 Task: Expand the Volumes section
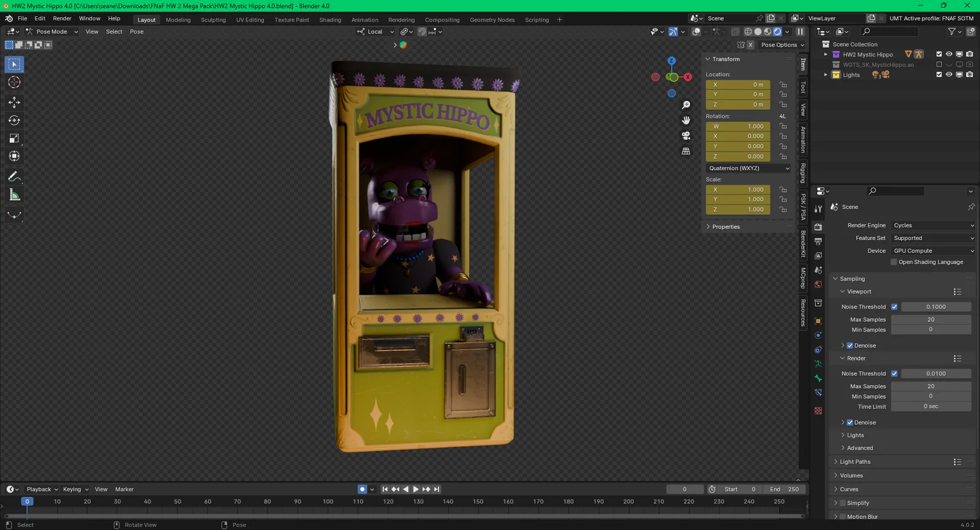tap(851, 476)
